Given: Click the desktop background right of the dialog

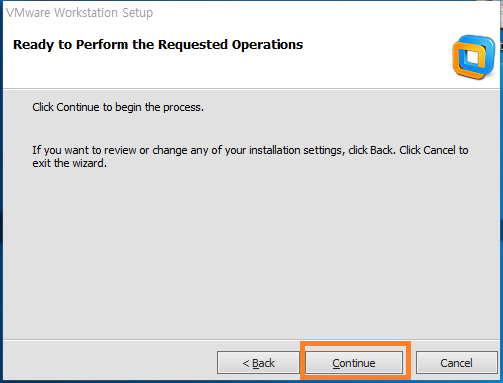Looking at the screenshot, I should pos(501,200).
